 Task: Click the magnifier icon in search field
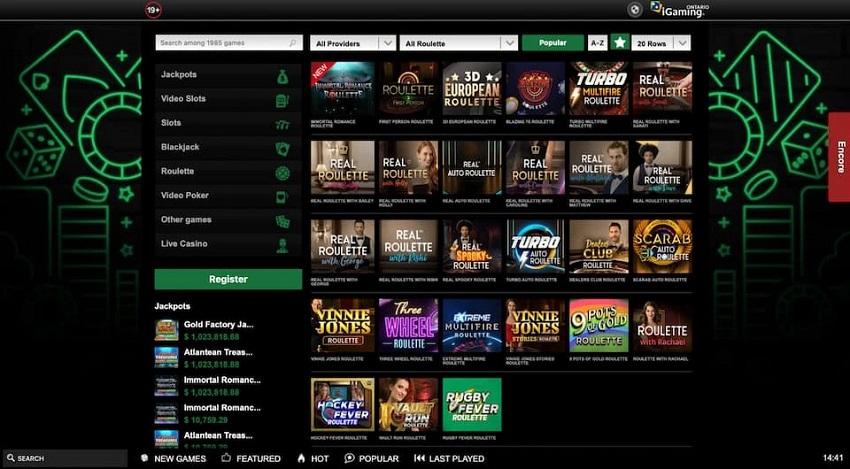pyautogui.click(x=293, y=43)
